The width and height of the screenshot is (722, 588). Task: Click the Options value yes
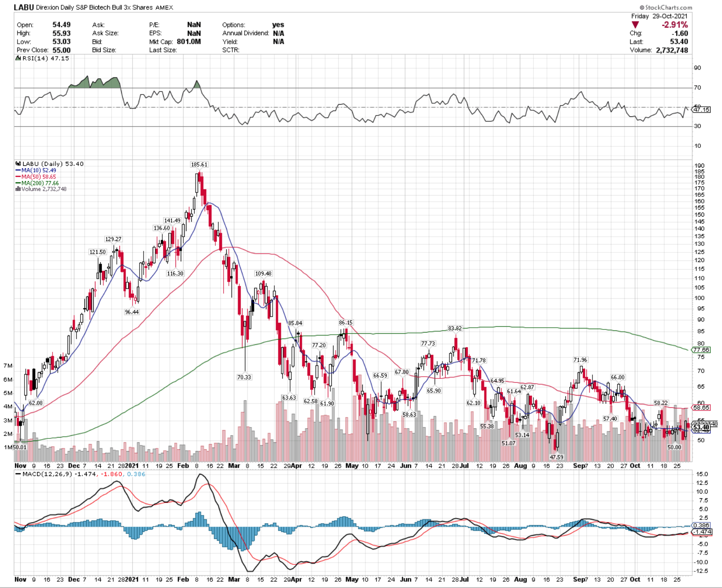278,25
